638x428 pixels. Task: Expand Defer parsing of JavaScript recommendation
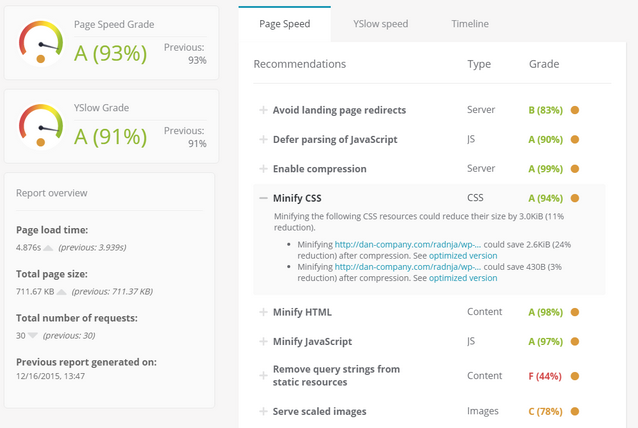263,139
